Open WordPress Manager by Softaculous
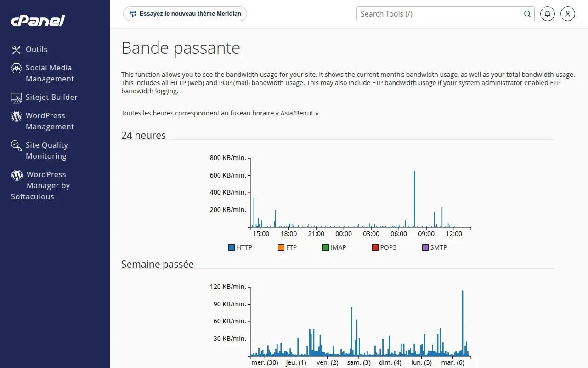This screenshot has height=368, width=588. point(40,185)
